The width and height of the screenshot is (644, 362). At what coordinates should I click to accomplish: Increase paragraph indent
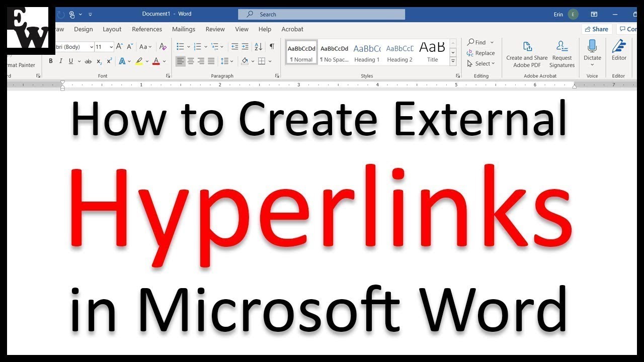click(x=245, y=47)
